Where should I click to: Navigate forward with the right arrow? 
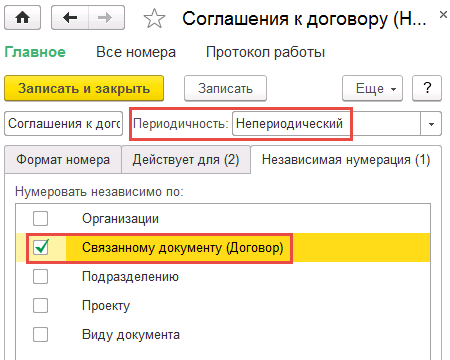[x=106, y=18]
